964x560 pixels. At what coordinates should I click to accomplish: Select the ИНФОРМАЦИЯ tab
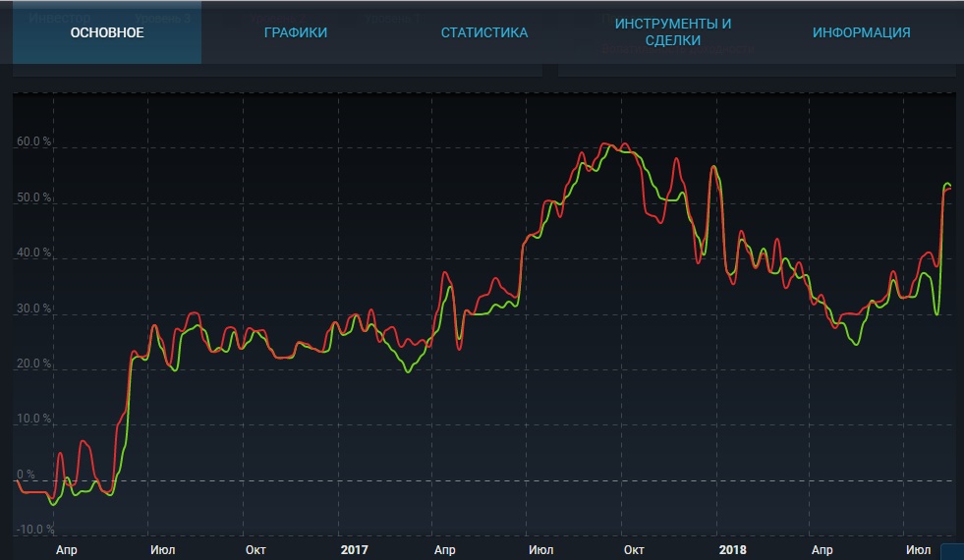pyautogui.click(x=861, y=32)
